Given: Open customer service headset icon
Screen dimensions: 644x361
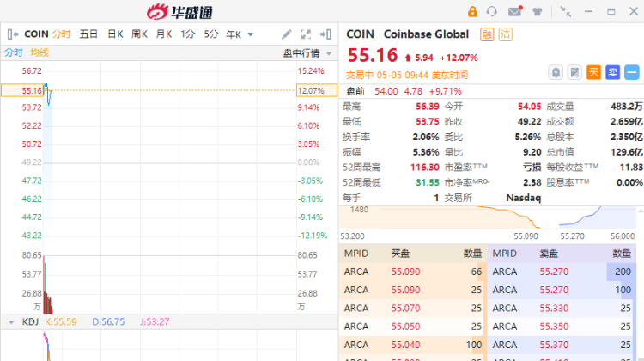Looking at the screenshot, I should 492,11.
